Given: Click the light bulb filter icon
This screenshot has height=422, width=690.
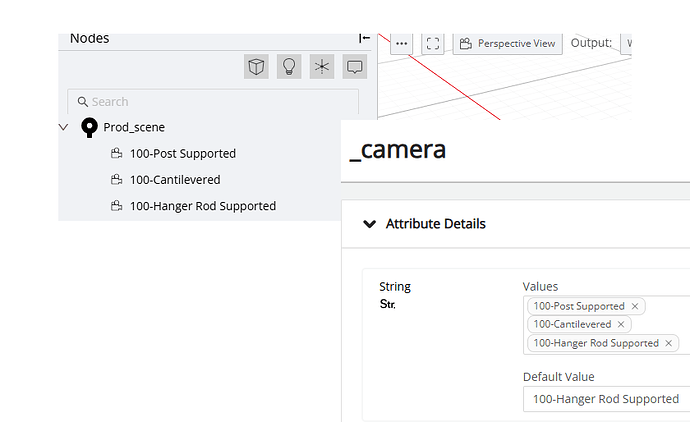Looking at the screenshot, I should coord(289,67).
